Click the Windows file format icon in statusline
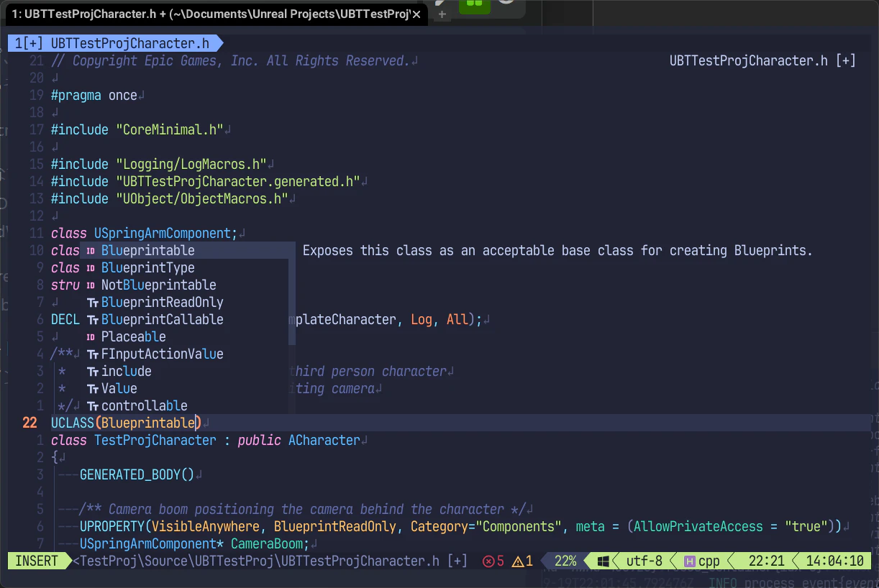 [604, 561]
